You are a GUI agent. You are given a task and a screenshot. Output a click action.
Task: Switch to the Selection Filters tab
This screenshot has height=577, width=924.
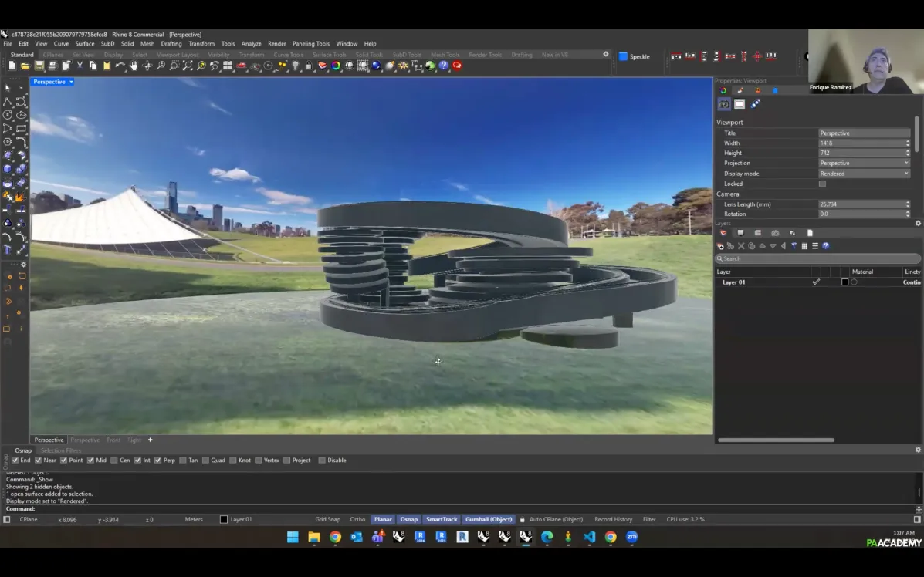pyautogui.click(x=61, y=450)
